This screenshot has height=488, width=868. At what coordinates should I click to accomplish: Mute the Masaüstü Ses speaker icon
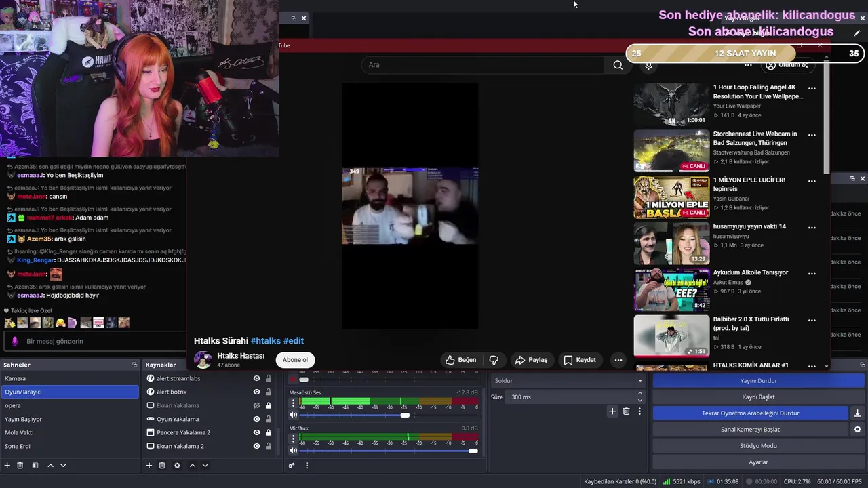pos(294,415)
